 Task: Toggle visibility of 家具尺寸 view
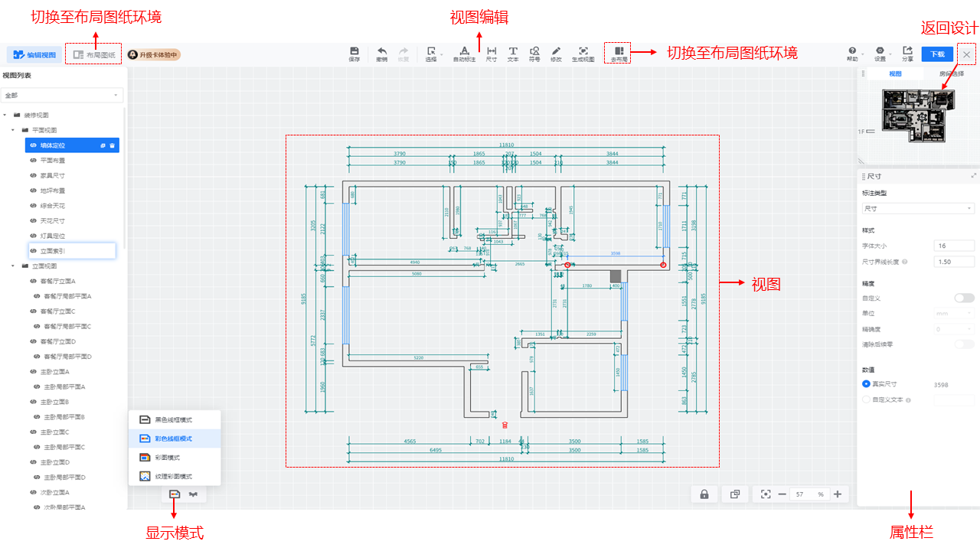pyautogui.click(x=33, y=175)
